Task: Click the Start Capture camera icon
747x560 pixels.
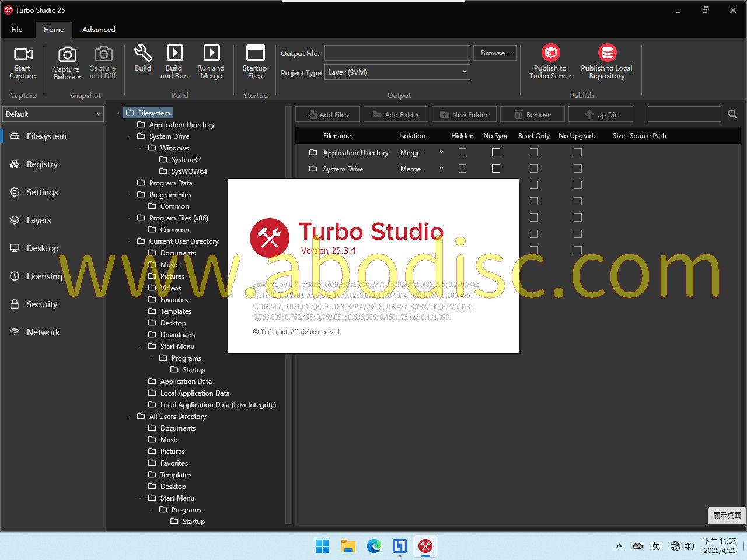Action: 23,54
